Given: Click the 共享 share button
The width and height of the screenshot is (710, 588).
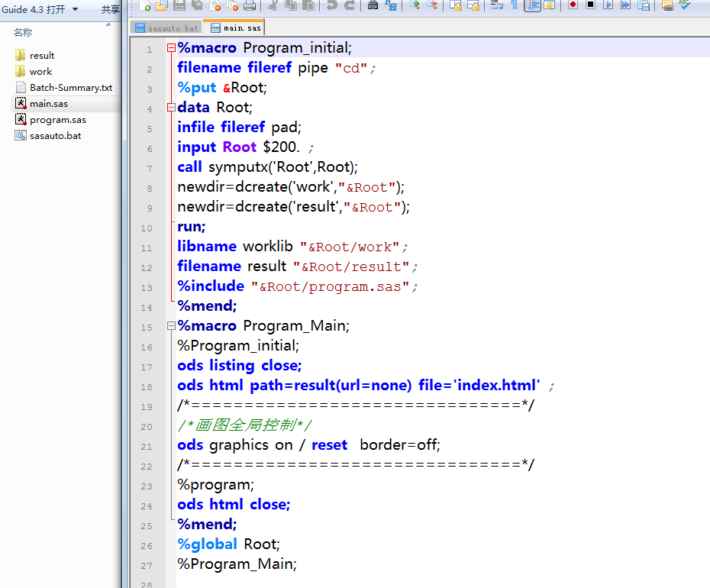Looking at the screenshot, I should [111, 9].
